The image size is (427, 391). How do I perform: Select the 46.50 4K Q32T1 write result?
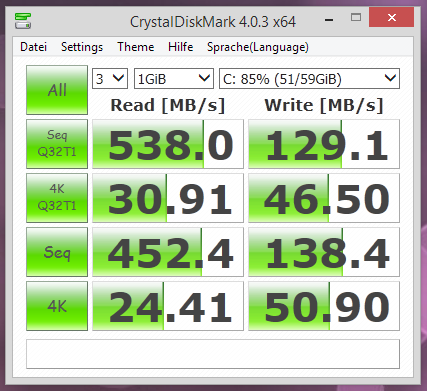click(x=324, y=198)
